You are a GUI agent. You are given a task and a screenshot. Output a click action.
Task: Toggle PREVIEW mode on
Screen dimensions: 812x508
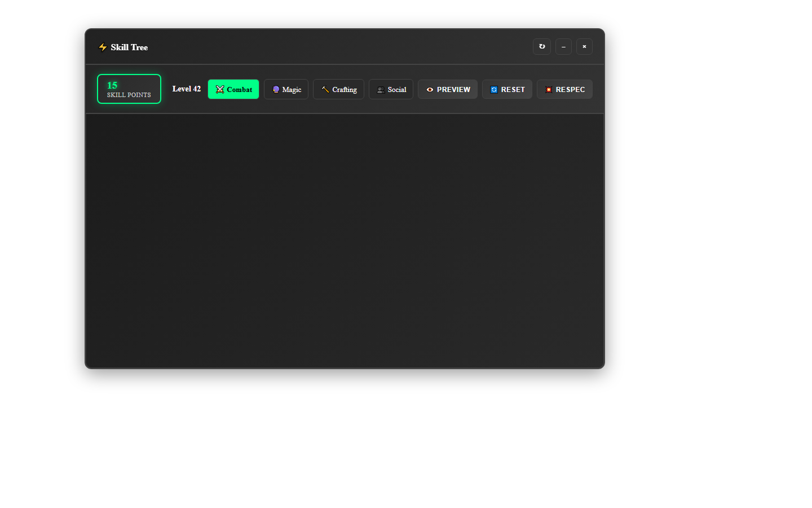tap(448, 89)
